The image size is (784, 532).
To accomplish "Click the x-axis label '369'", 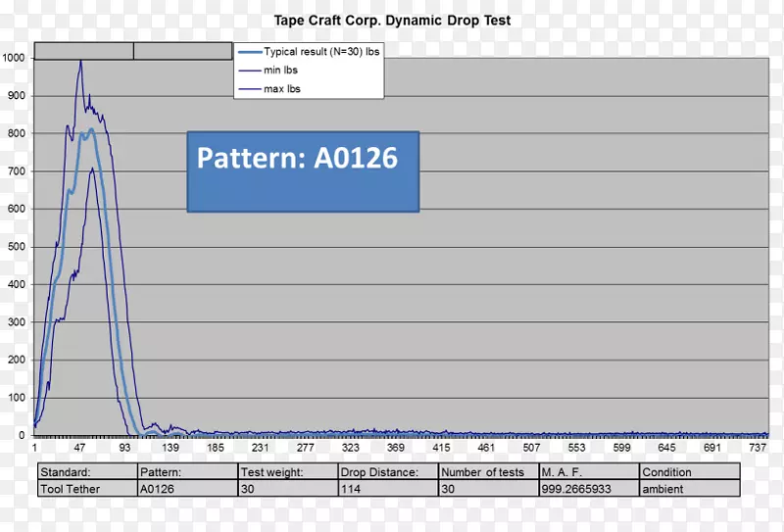I will click(396, 448).
